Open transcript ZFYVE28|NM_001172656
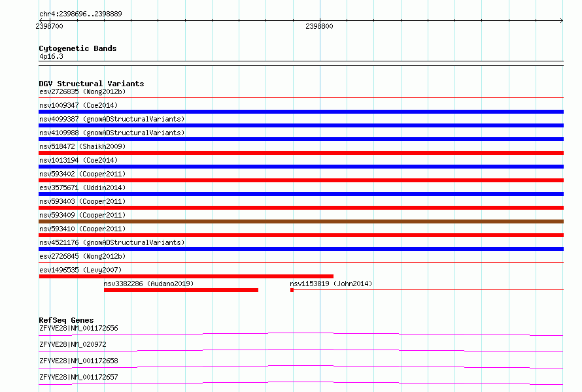The height and width of the screenshot is (392, 582). tap(78, 328)
